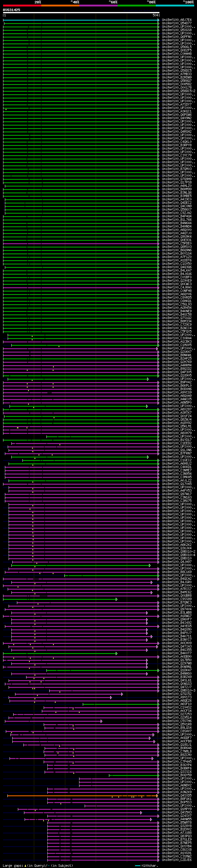Click label UniRef100_C5FQX5
197x868 pixels.
[177, 332]
